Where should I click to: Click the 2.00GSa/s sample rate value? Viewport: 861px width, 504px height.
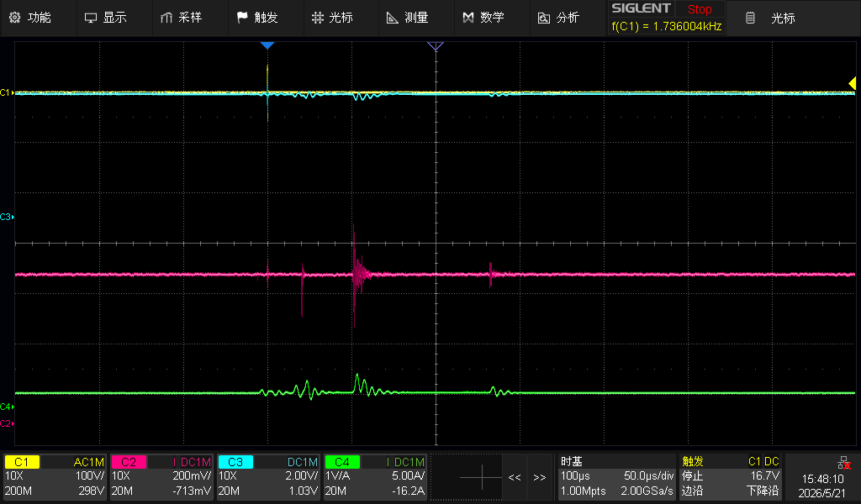pos(647,491)
